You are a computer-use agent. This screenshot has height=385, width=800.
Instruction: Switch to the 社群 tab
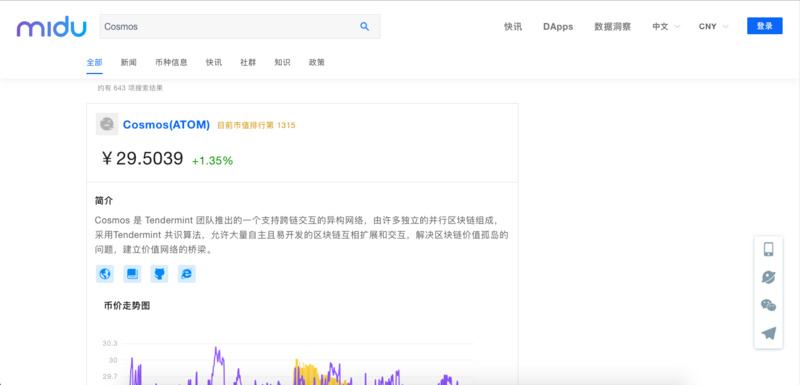click(x=248, y=62)
